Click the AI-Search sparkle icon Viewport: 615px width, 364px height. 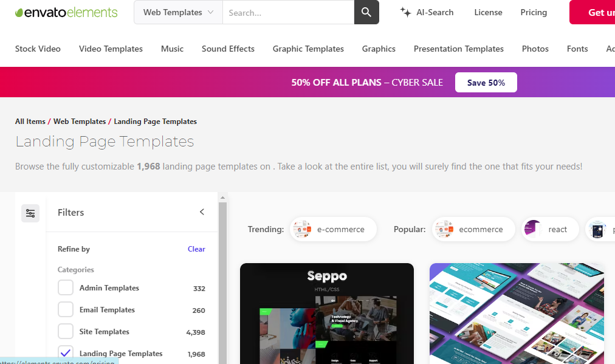[405, 12]
